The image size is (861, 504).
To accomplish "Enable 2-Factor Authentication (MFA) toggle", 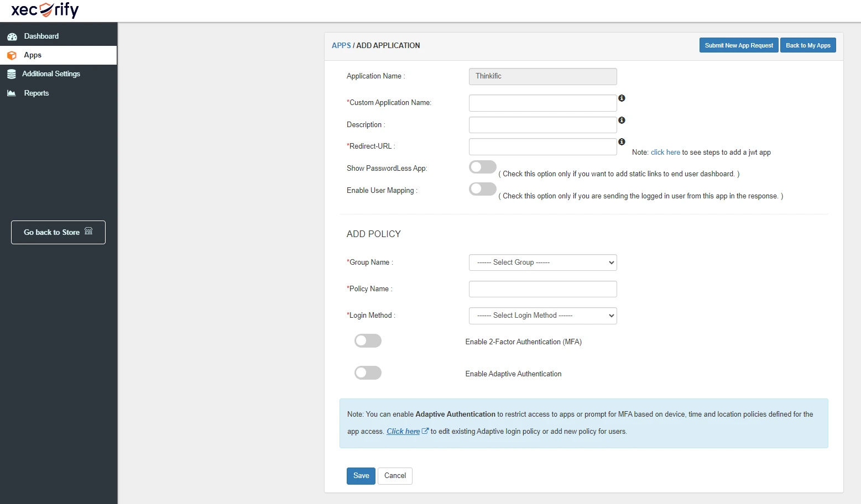I will (x=368, y=341).
